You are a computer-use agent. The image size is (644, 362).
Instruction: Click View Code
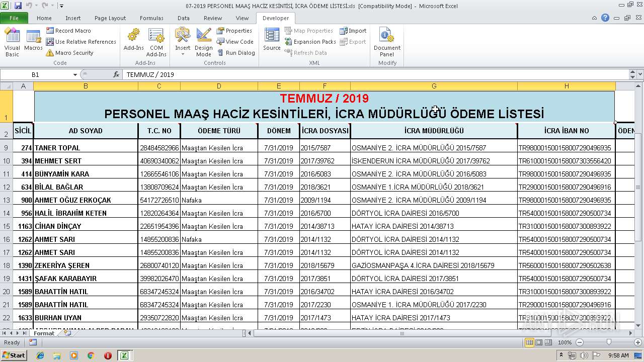[235, 42]
